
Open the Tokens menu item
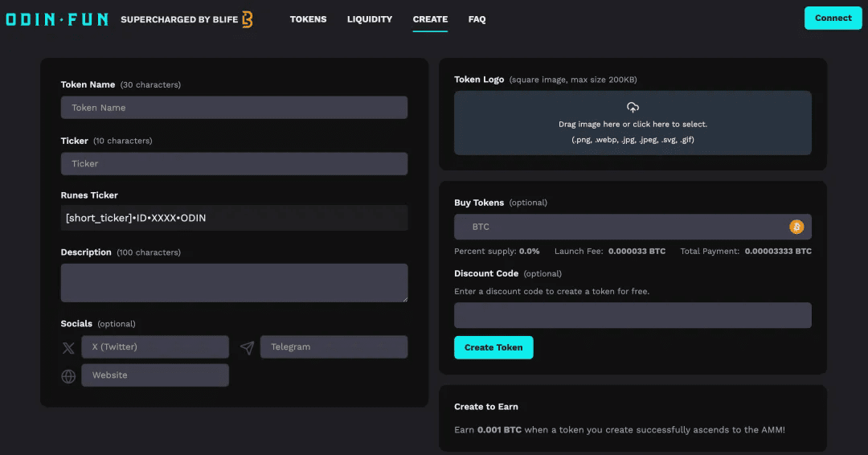click(x=308, y=19)
